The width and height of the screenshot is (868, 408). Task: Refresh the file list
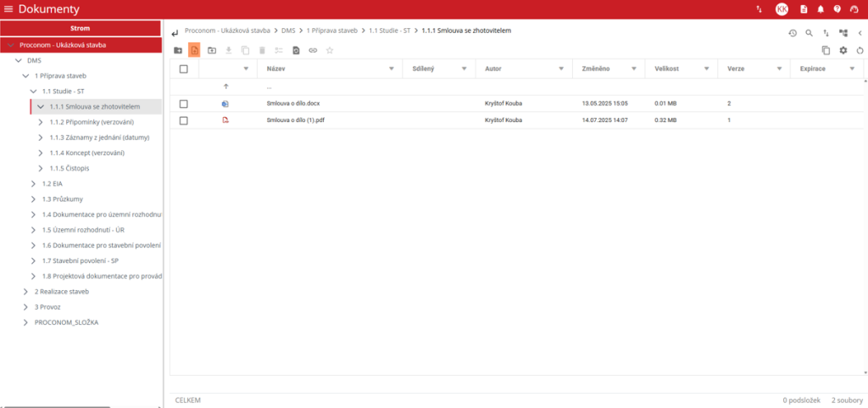[x=860, y=51]
